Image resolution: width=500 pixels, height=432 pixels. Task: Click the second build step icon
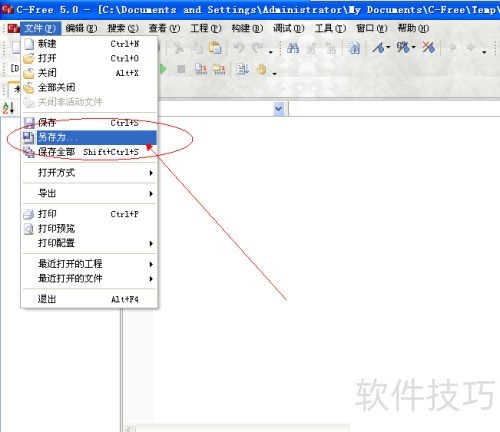(219, 69)
